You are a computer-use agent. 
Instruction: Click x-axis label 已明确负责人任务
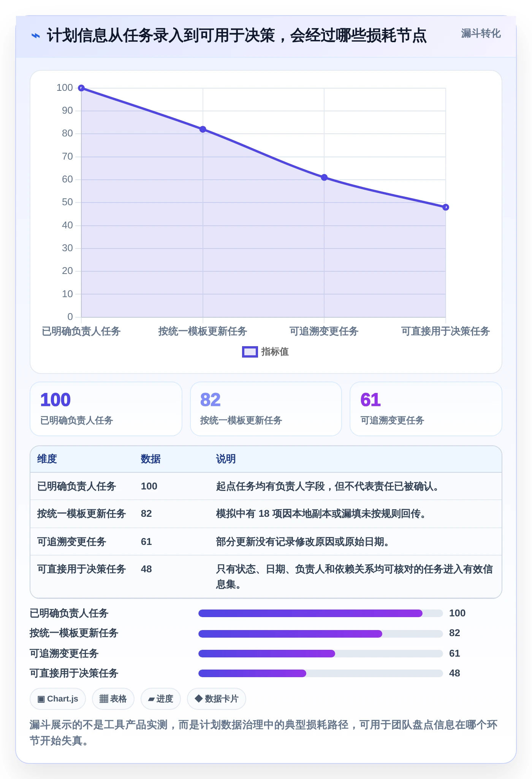81,331
